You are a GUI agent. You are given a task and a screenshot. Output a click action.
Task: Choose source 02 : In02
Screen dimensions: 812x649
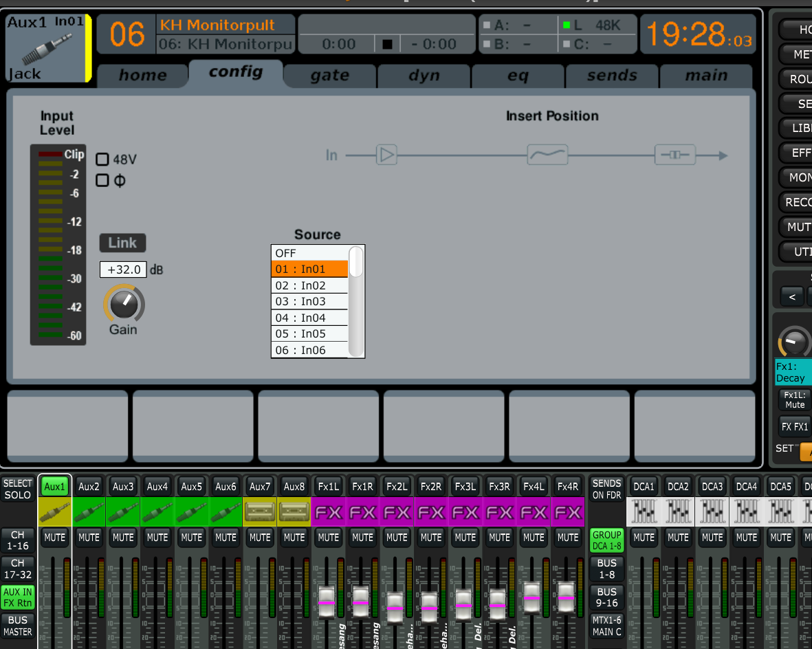pyautogui.click(x=309, y=285)
